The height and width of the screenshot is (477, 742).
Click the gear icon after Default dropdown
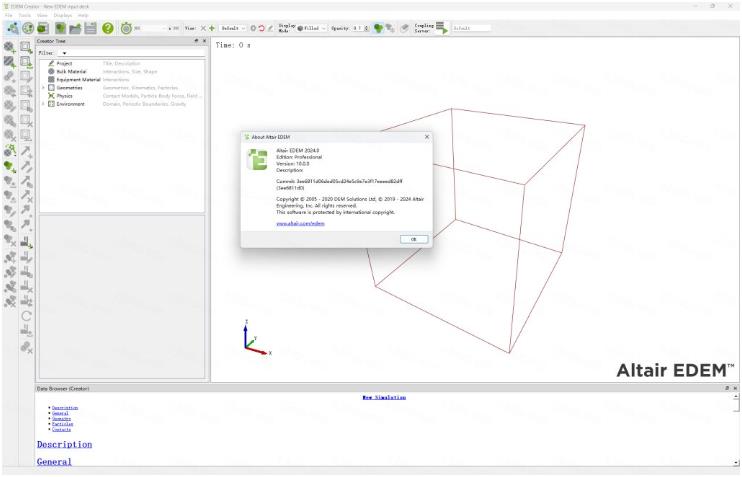click(253, 28)
